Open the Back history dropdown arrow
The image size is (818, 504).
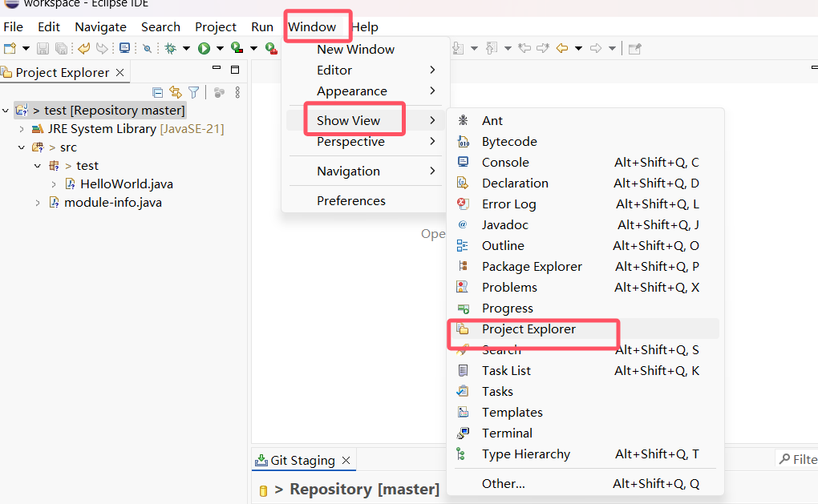point(578,48)
